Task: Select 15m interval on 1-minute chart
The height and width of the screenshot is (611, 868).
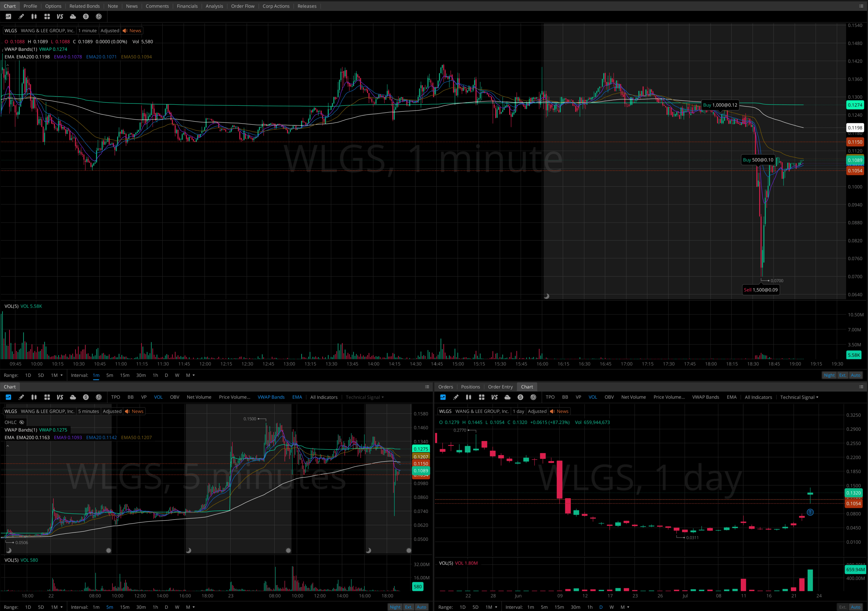Action: point(125,375)
